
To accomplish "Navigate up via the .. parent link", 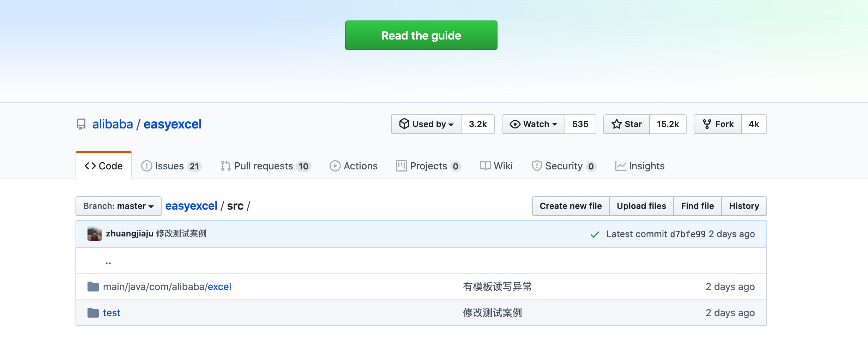I will tap(108, 262).
